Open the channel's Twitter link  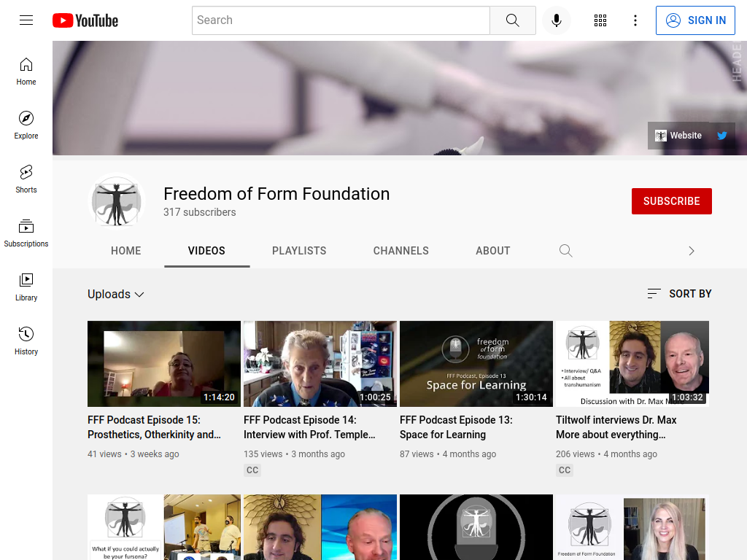point(722,136)
